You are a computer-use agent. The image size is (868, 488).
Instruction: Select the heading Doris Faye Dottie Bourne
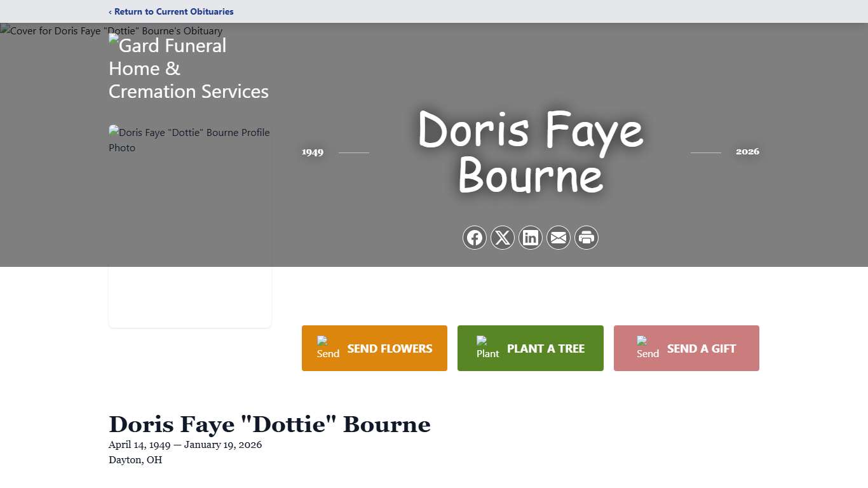269,424
